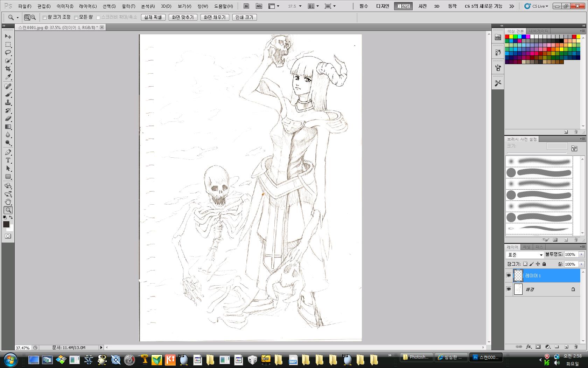
Task: Select the Rectangular Marquee tool
Action: tap(8, 45)
